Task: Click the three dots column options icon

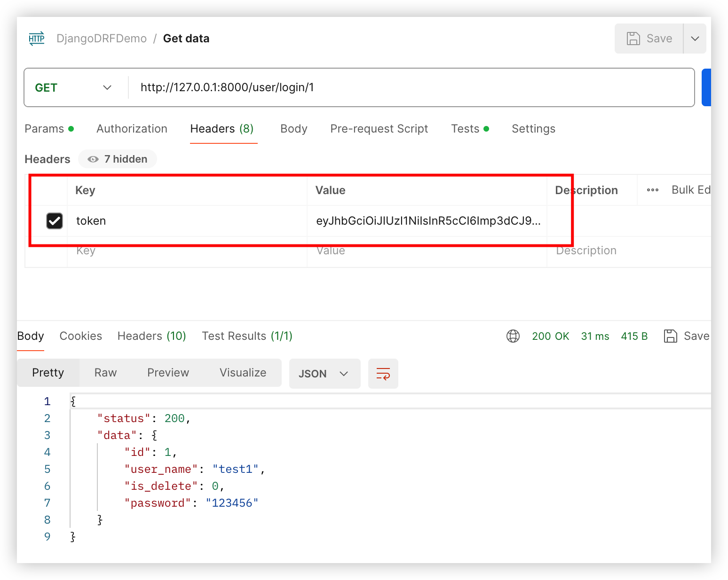Action: click(652, 190)
